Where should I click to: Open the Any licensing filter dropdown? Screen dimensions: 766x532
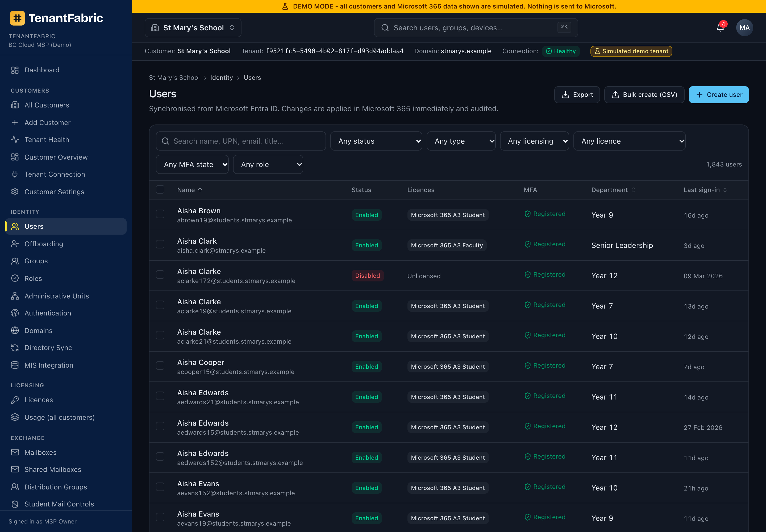tap(534, 141)
